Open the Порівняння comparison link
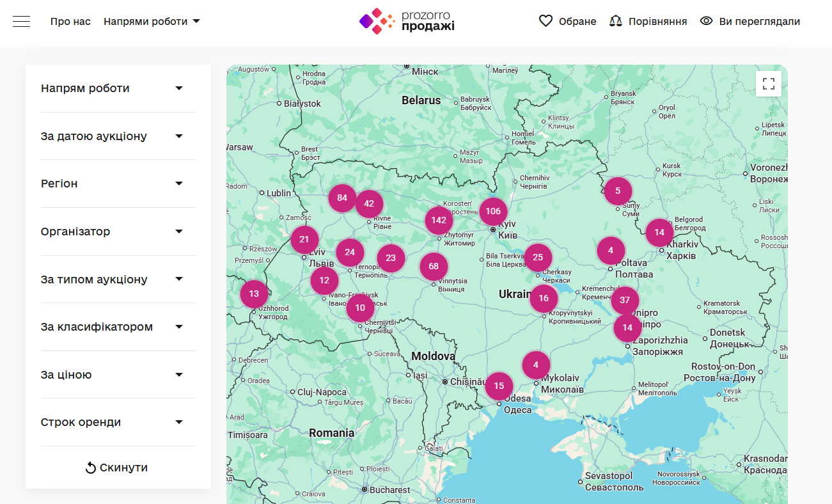Screen dimensions: 832x504 (648, 21)
